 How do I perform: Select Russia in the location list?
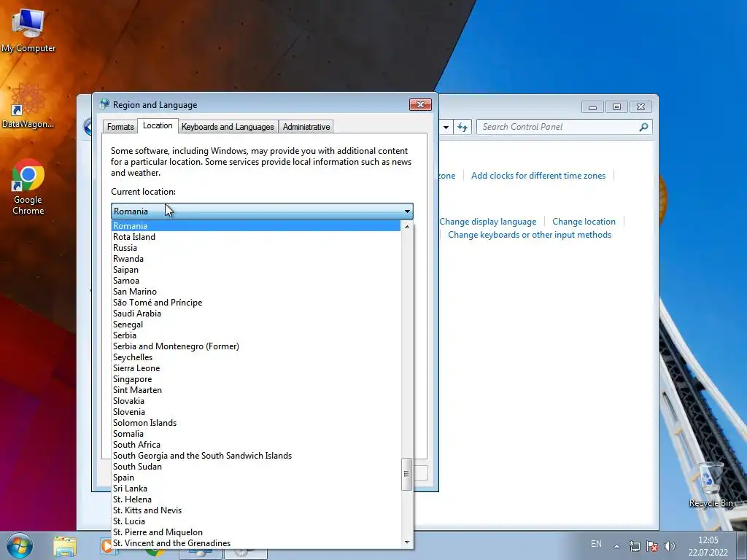[x=256, y=248]
